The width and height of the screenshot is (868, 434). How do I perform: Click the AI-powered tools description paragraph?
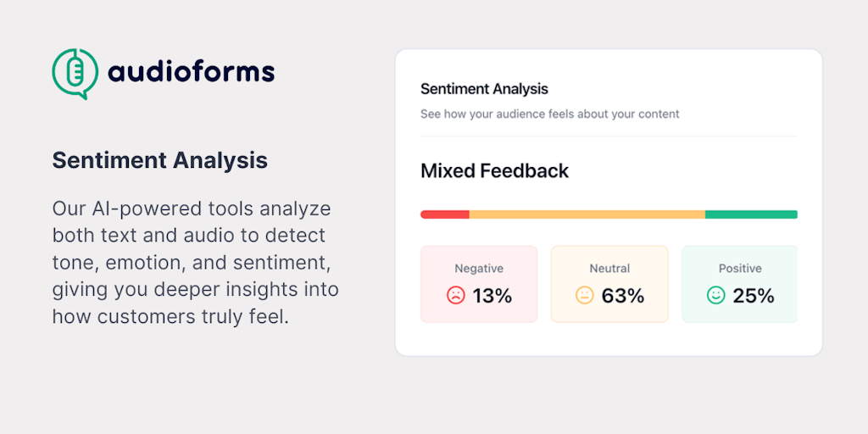196,263
